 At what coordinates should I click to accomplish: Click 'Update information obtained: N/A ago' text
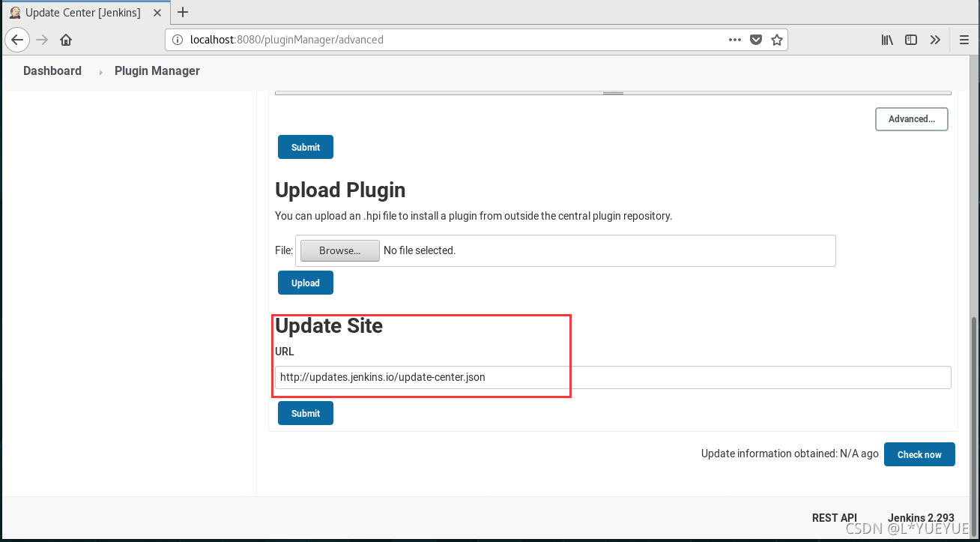[790, 454]
